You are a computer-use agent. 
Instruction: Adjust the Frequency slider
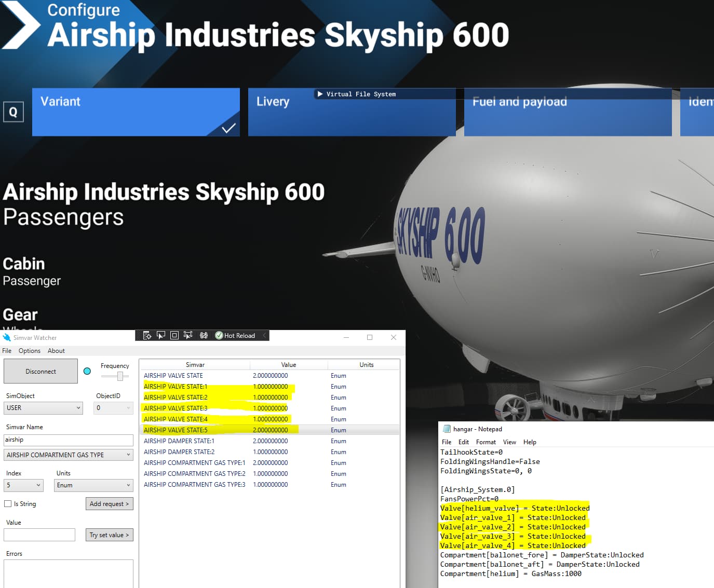pyautogui.click(x=115, y=376)
